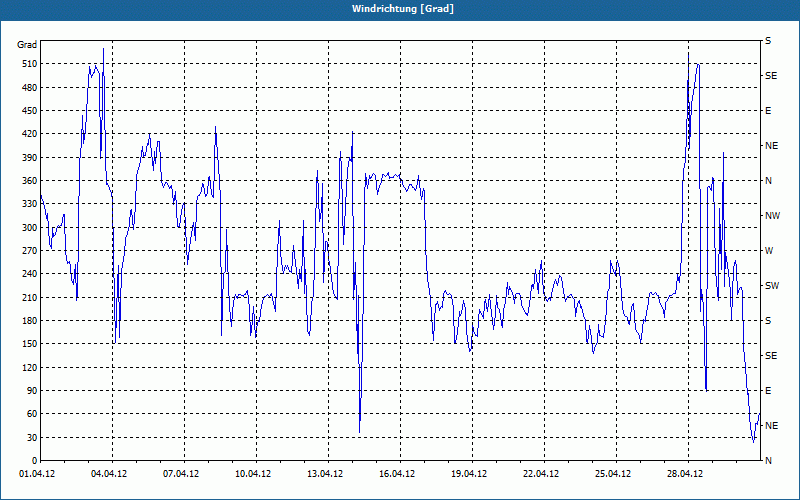The image size is (800, 500).
Task: Click the 60 y-axis tick label
Action: click(32, 414)
